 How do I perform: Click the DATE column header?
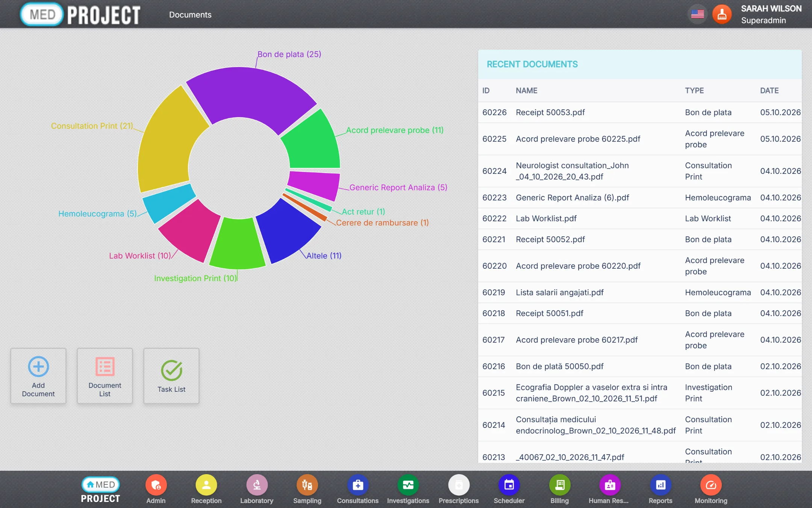coord(769,90)
